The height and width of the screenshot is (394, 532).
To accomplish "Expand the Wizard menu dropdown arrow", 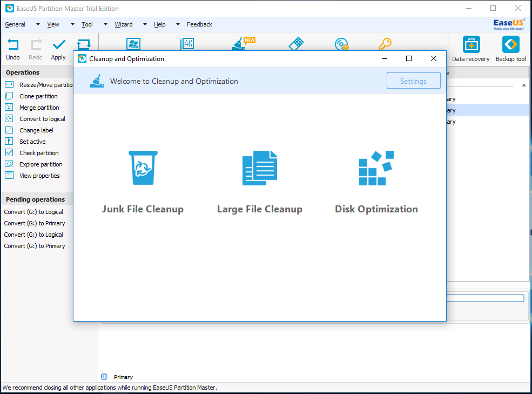I will point(145,24).
